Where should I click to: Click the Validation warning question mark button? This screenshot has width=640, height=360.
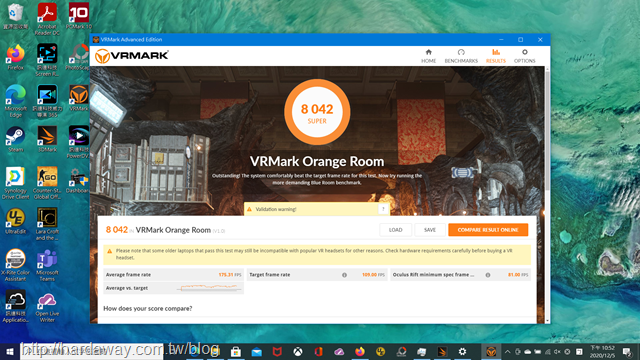pos(383,209)
